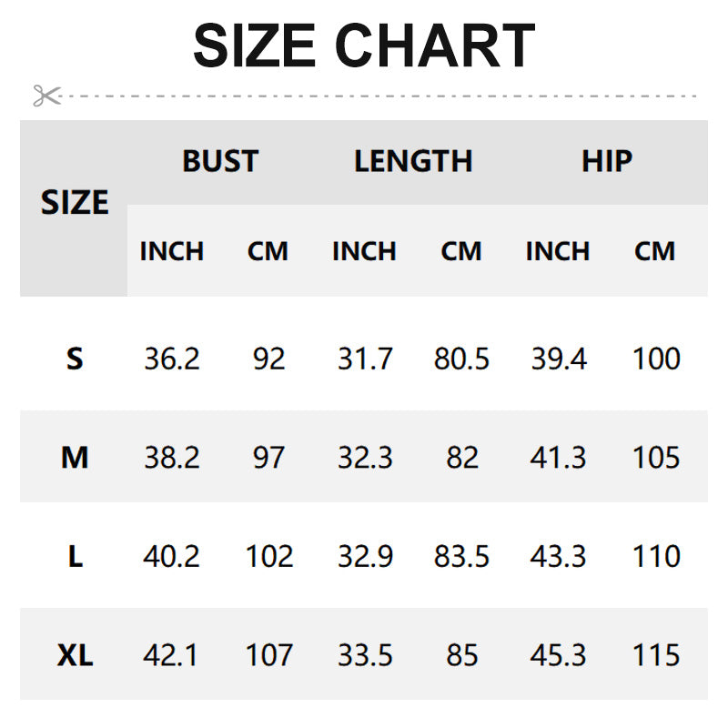Select the 80.5 length cm cell
The width and height of the screenshot is (728, 728).
tap(461, 359)
